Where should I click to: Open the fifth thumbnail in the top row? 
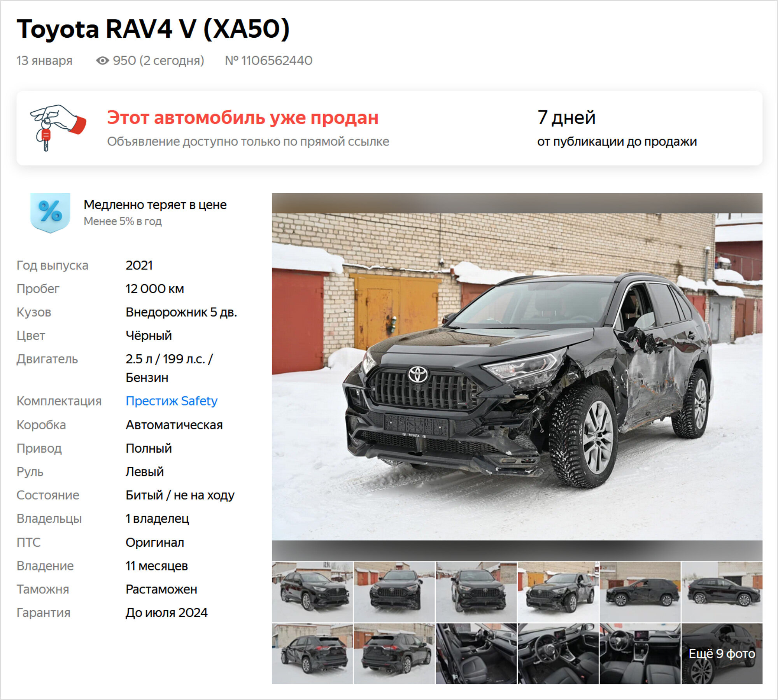coord(640,591)
